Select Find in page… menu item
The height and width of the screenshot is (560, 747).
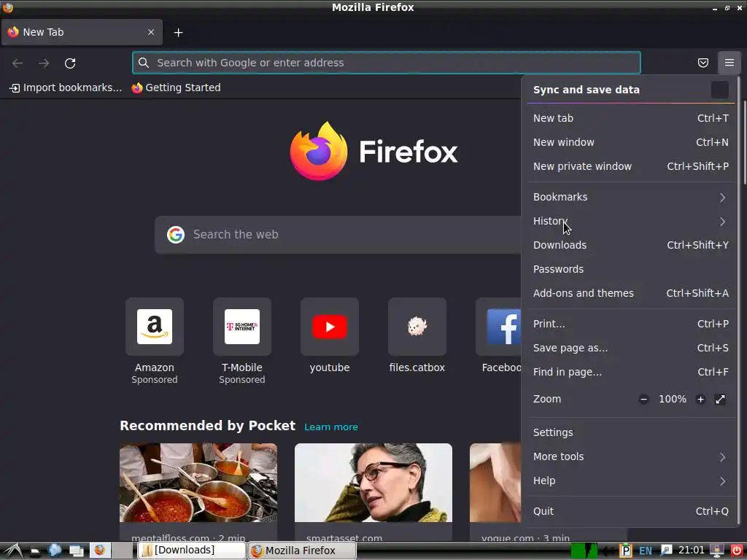point(630,373)
